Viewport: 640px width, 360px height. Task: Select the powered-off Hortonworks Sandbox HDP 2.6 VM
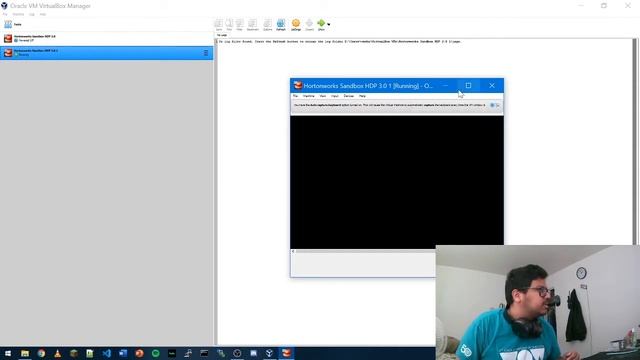coord(107,38)
